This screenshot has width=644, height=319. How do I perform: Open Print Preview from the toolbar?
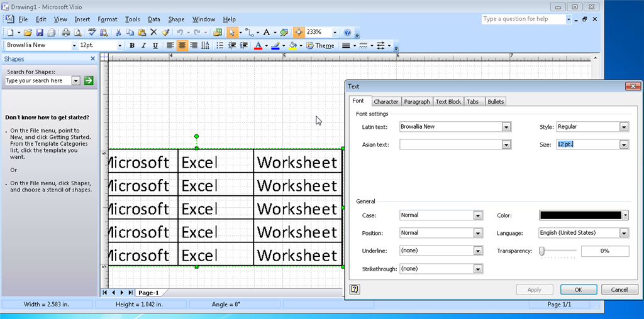tap(77, 33)
